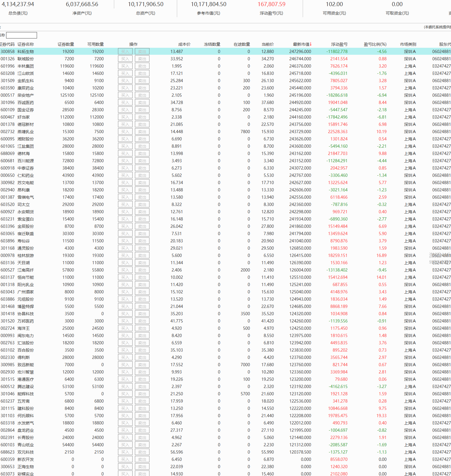Screen dimensions: 451x476
Task: Click 买入 for 桂林旅游 holding
Action: 125,255
